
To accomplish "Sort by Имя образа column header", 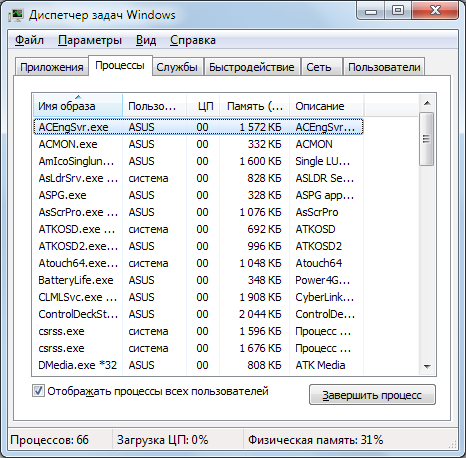I will coord(78,106).
